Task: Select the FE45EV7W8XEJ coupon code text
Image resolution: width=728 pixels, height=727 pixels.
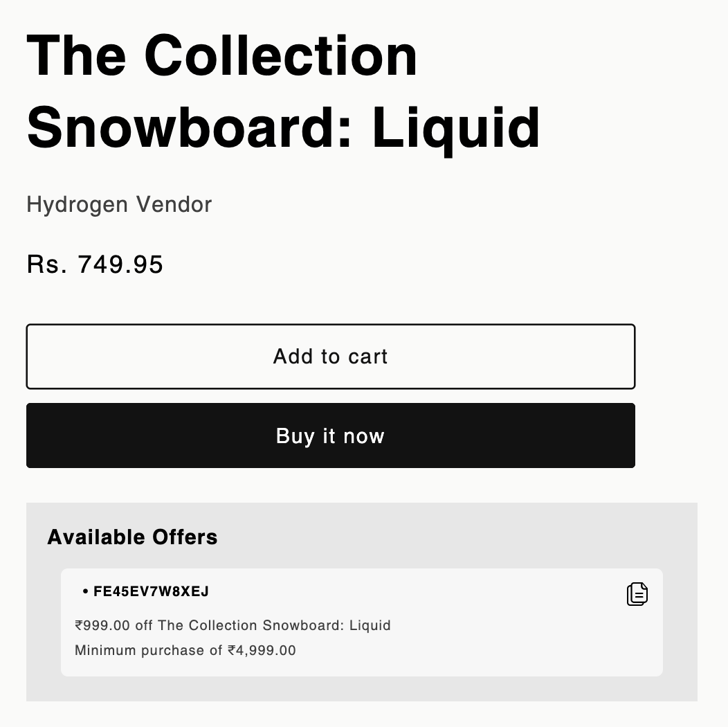Action: click(x=151, y=592)
